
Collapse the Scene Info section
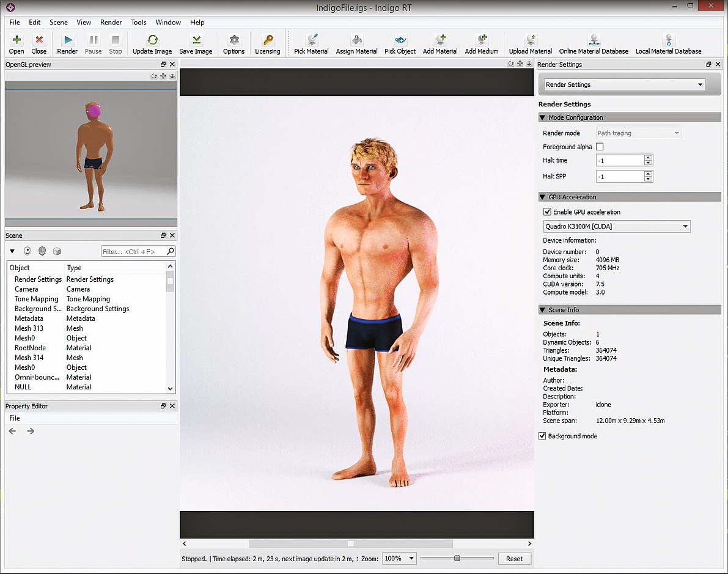(542, 310)
